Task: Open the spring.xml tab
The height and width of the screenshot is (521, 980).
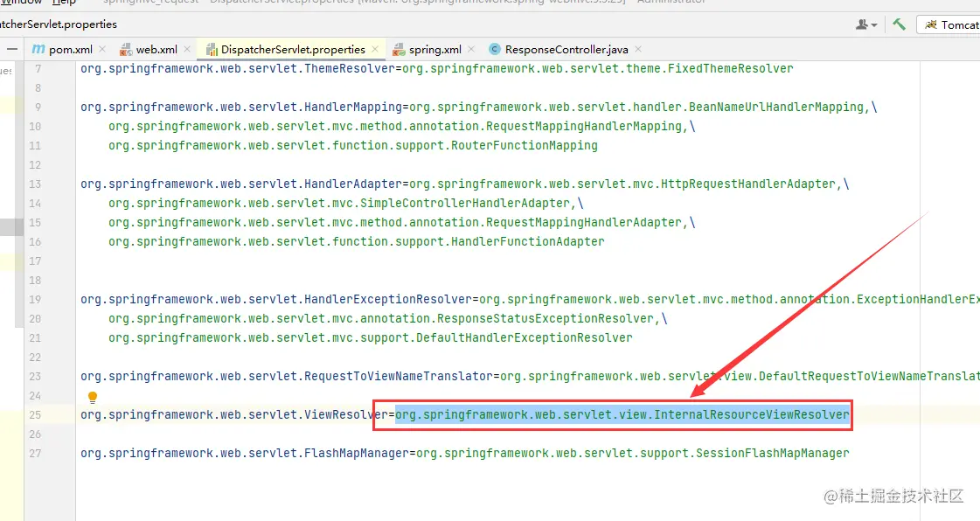Action: point(434,49)
